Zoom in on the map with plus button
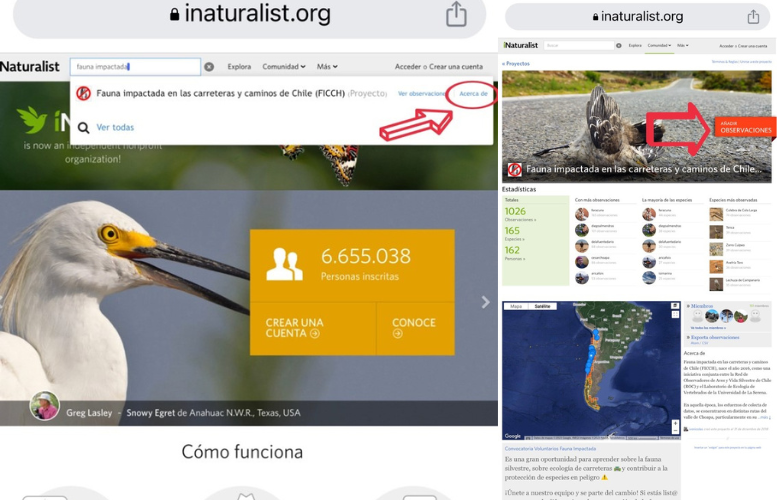The width and height of the screenshot is (777, 500). (x=675, y=423)
